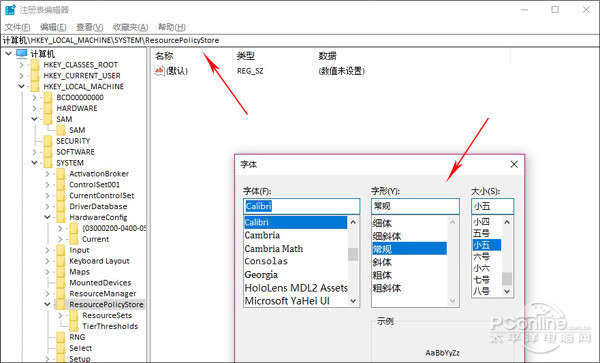Click the Registry Editor app icon in title bar
This screenshot has height=363, width=600.
click(x=10, y=10)
